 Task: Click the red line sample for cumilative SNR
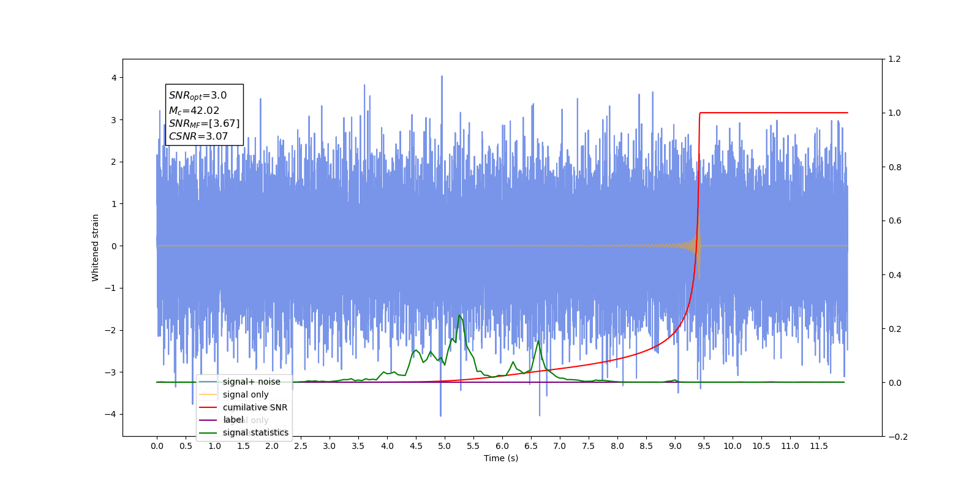[208, 407]
